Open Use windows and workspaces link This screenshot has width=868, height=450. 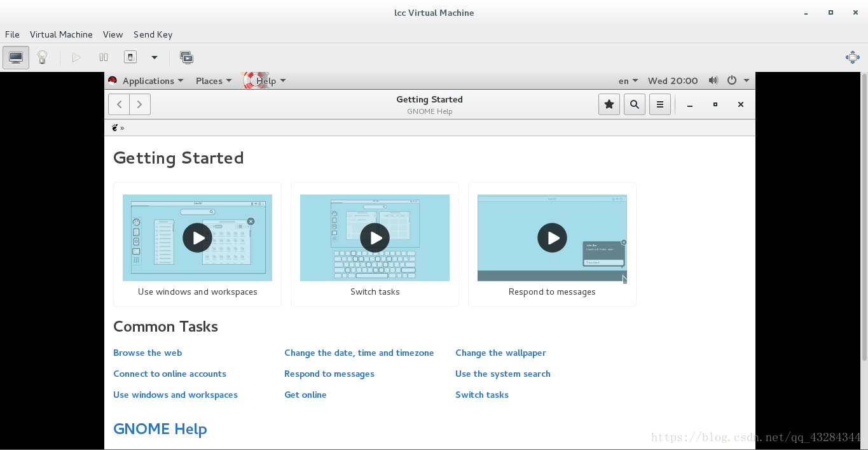point(176,395)
